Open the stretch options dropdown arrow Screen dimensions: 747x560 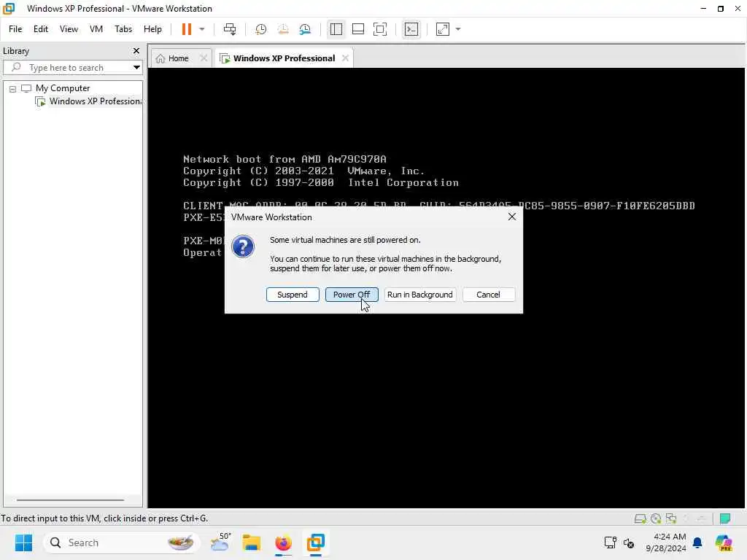coord(458,29)
